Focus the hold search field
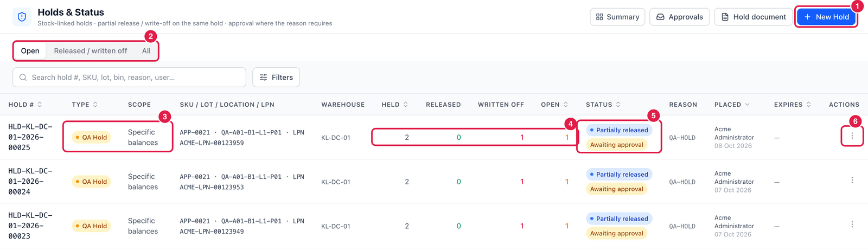The image size is (868, 251). [x=129, y=78]
